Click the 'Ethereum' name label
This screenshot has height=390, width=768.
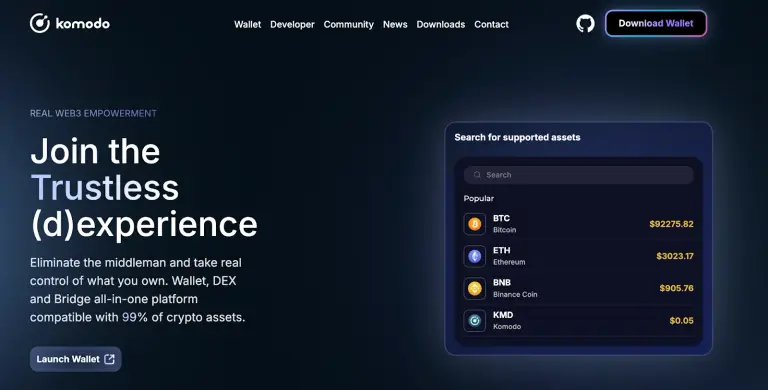coord(509,262)
